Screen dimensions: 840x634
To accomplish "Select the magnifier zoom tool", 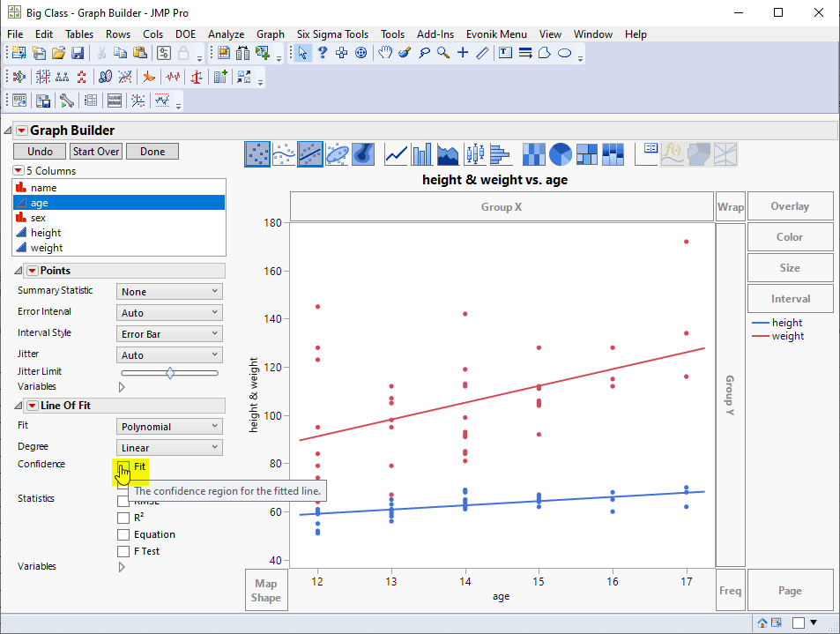I will tap(443, 53).
